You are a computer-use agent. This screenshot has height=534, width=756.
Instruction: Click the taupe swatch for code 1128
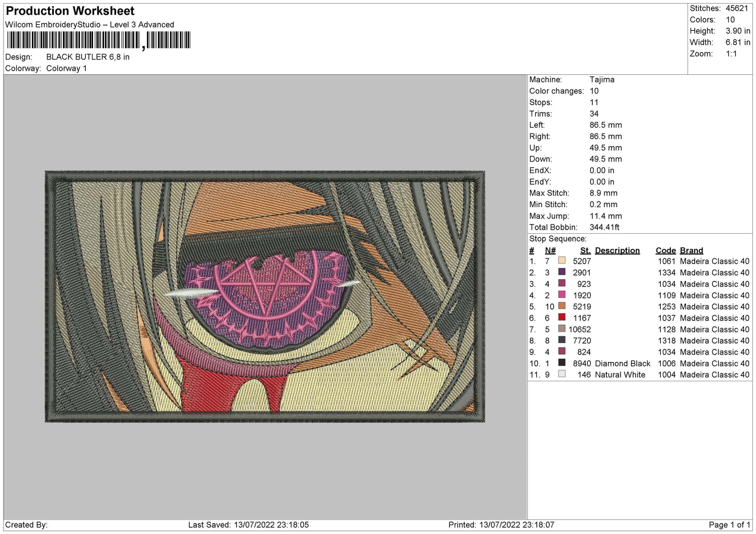(562, 329)
